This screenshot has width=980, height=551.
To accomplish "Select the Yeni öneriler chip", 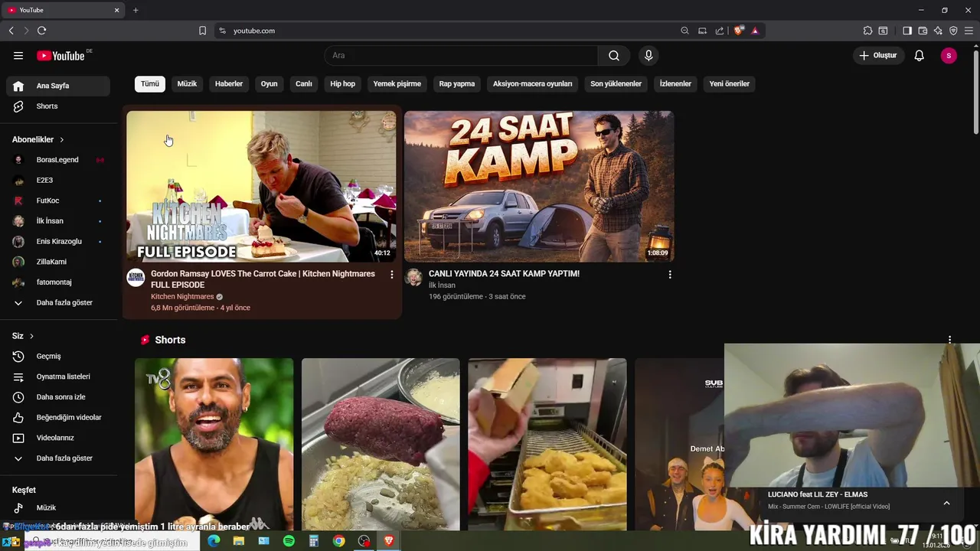I will 730,83.
